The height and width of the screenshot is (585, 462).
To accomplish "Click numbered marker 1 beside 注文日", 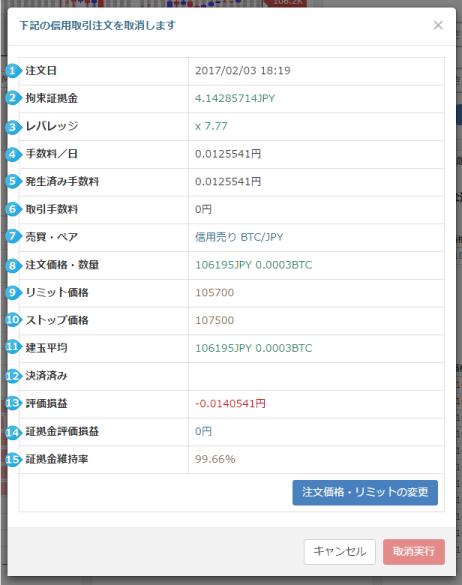I will [x=13, y=71].
